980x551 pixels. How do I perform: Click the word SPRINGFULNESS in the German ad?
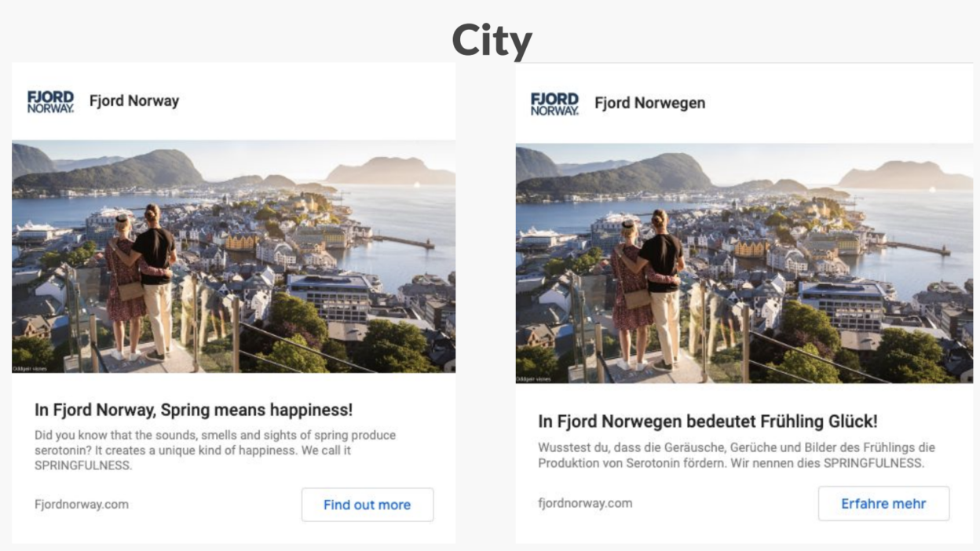pos(873,463)
